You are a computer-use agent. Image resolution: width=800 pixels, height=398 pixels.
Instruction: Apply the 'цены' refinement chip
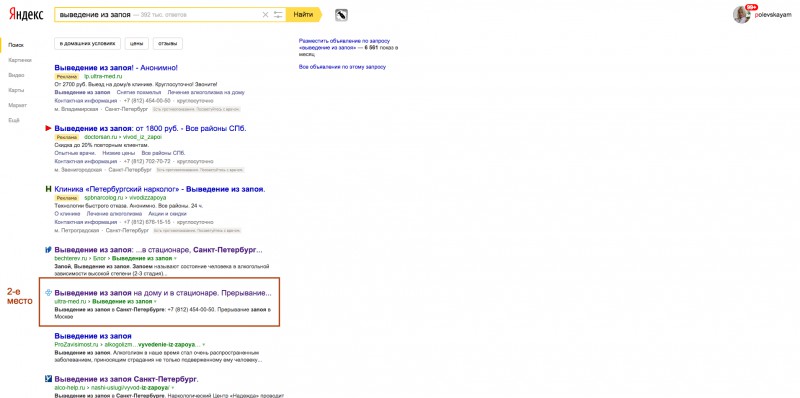pyautogui.click(x=137, y=44)
